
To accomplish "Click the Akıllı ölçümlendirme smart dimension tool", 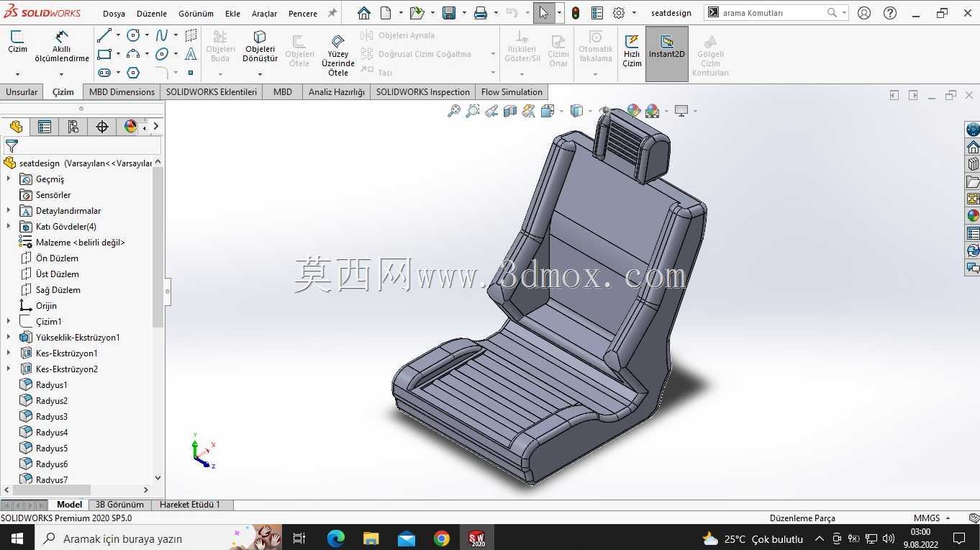I will tap(62, 46).
